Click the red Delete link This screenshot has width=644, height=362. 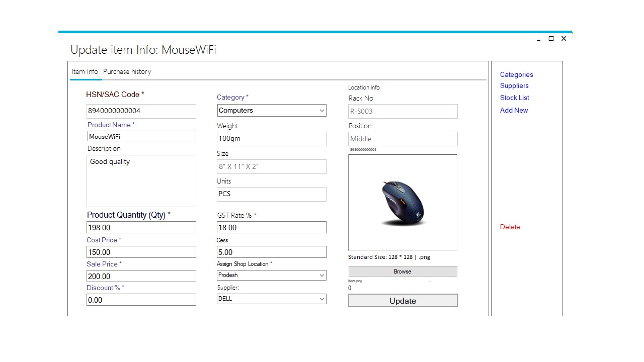point(510,227)
